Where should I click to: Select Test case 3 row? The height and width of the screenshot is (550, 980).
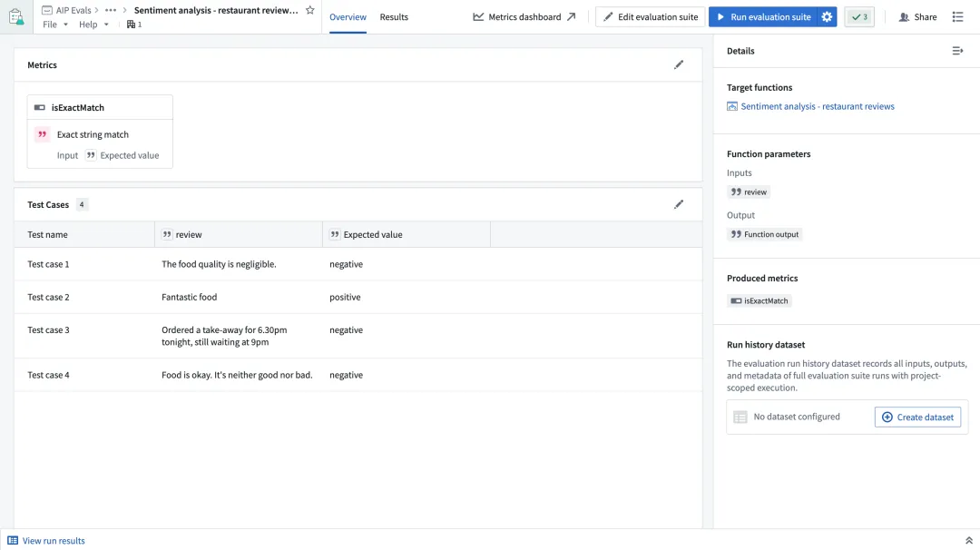(x=49, y=330)
